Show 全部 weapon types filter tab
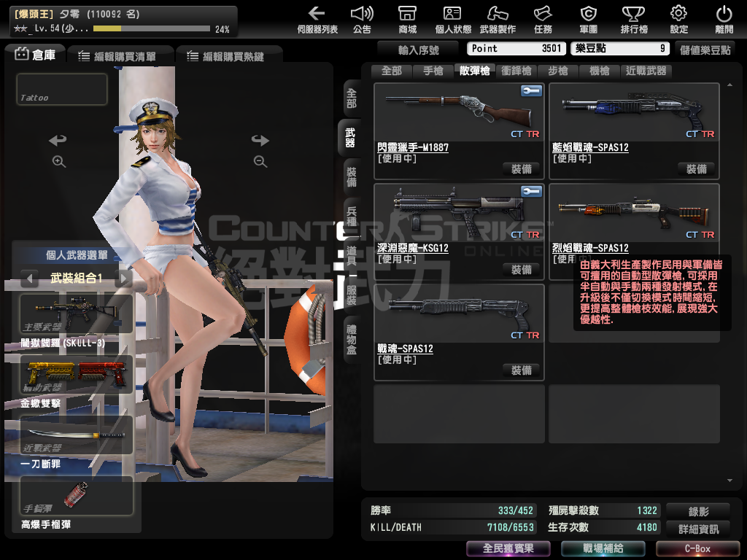Viewport: 747px width, 560px height. (392, 71)
